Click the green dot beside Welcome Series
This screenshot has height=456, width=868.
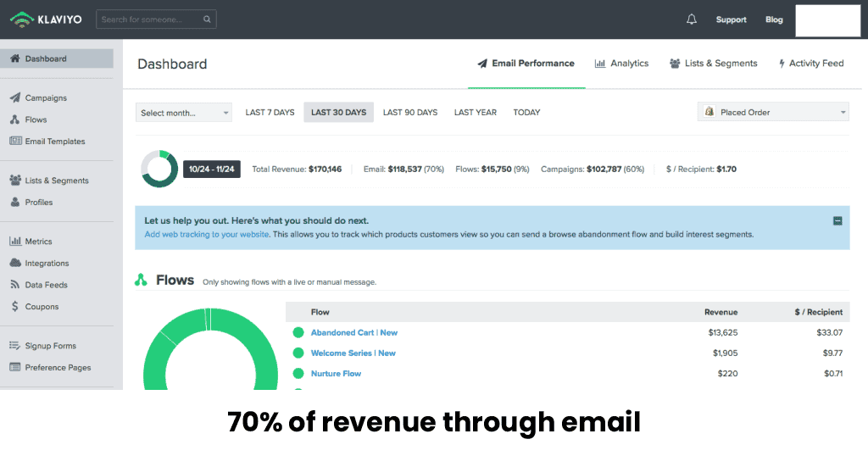tap(298, 353)
